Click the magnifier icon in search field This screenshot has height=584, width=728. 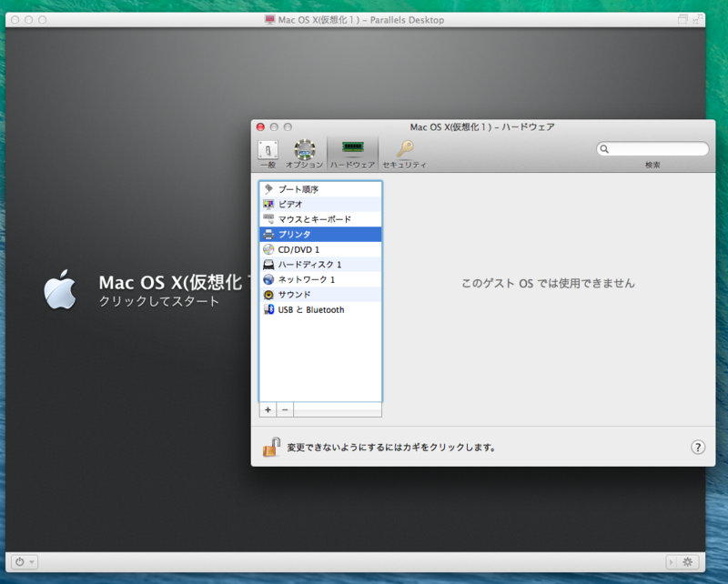(x=604, y=149)
